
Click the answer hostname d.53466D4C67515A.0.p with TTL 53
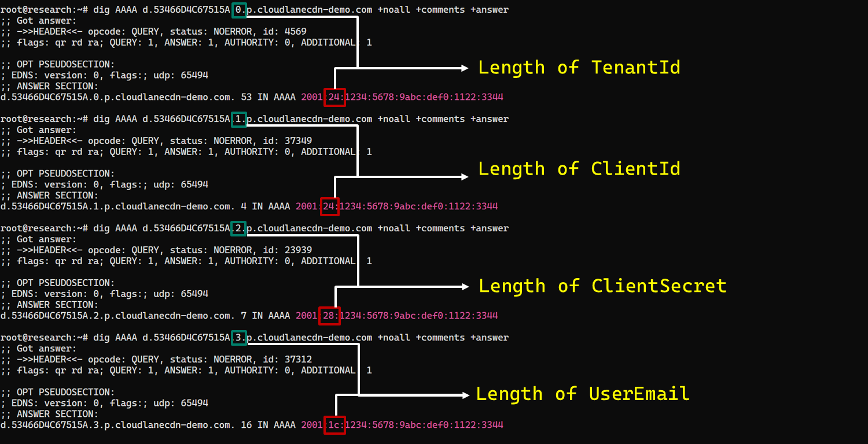[118, 97]
